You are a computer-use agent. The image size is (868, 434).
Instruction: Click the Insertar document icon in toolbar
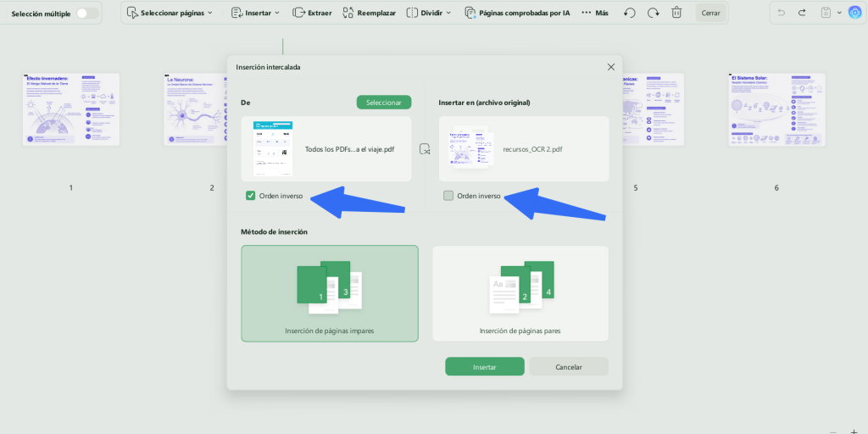coord(236,13)
